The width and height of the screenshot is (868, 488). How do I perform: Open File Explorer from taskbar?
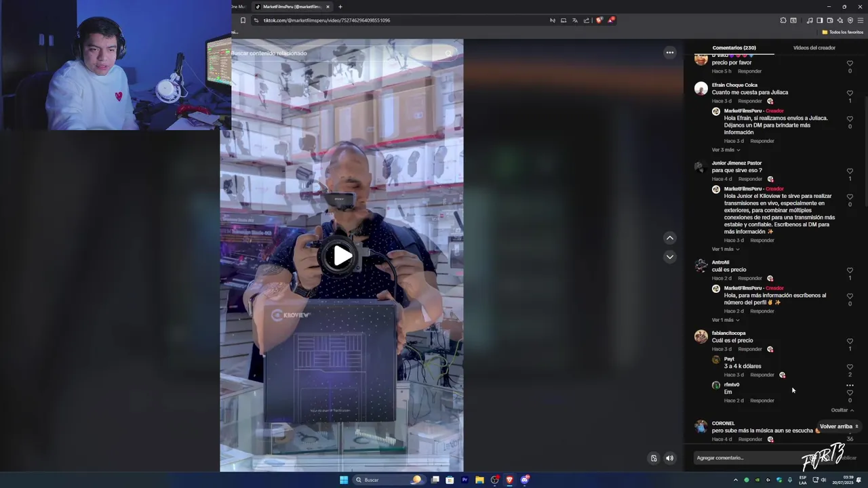tap(479, 480)
